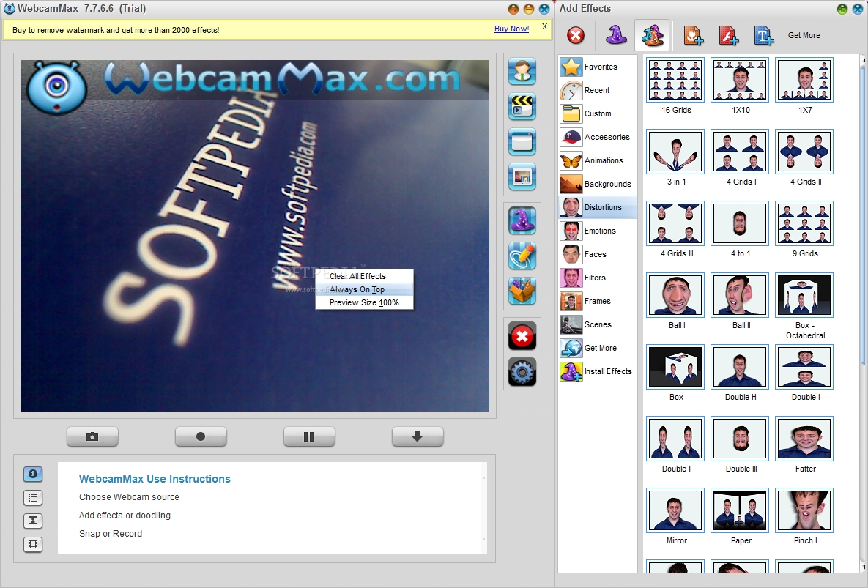Screen dimensions: 868x588
Task: Apply the 4 Grids I effect
Action: [x=740, y=152]
